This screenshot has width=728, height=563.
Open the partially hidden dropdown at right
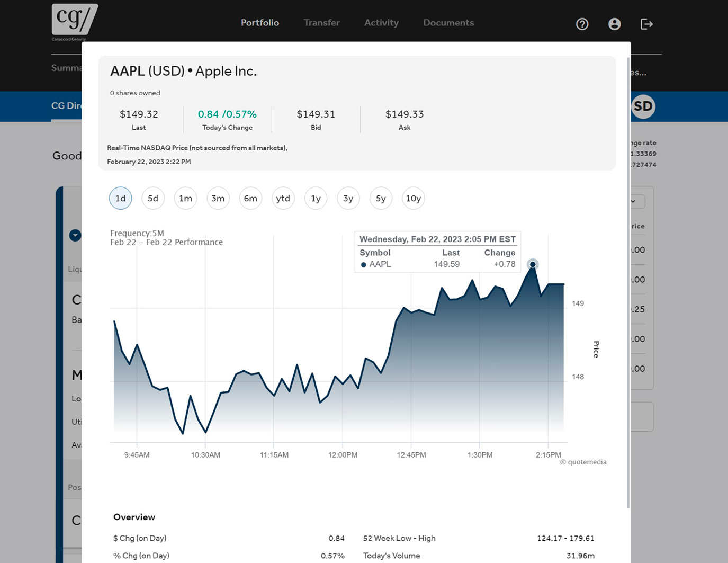point(637,201)
